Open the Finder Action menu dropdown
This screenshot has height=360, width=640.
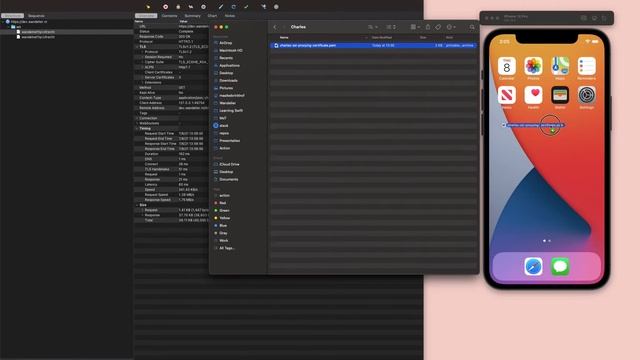(x=451, y=27)
